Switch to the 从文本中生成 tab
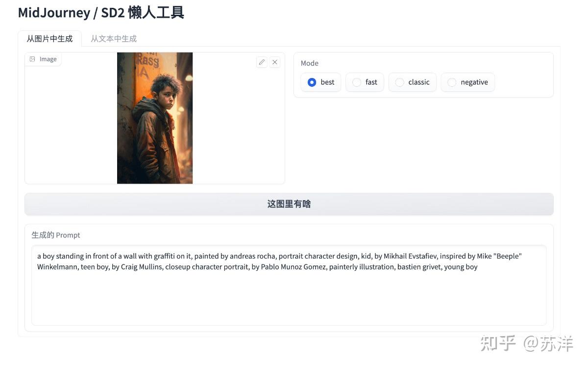The width and height of the screenshot is (588, 367). click(x=114, y=38)
